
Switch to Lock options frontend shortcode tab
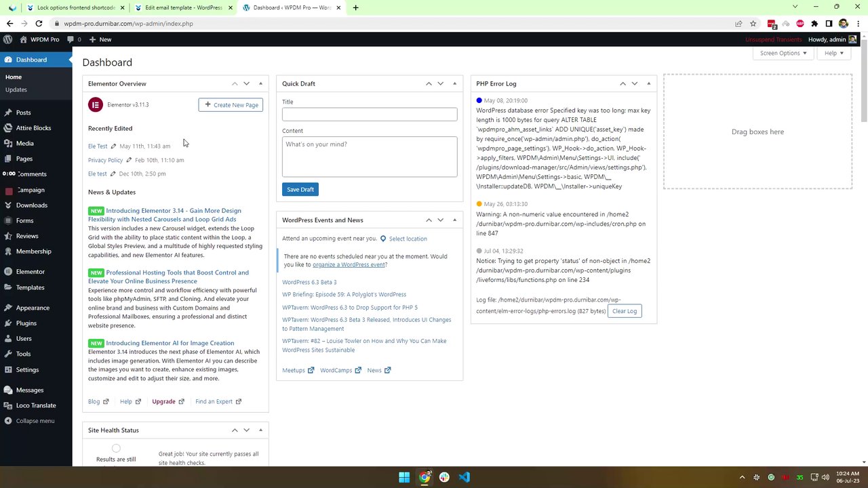(x=75, y=7)
